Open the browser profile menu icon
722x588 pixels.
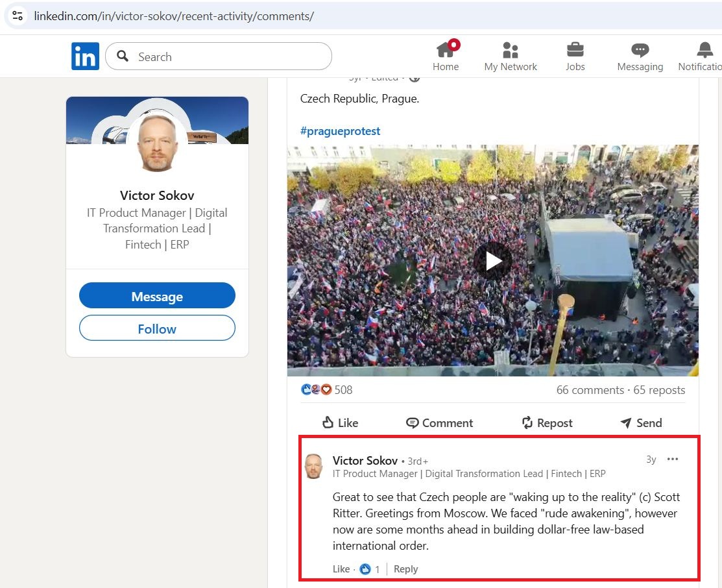coord(17,16)
